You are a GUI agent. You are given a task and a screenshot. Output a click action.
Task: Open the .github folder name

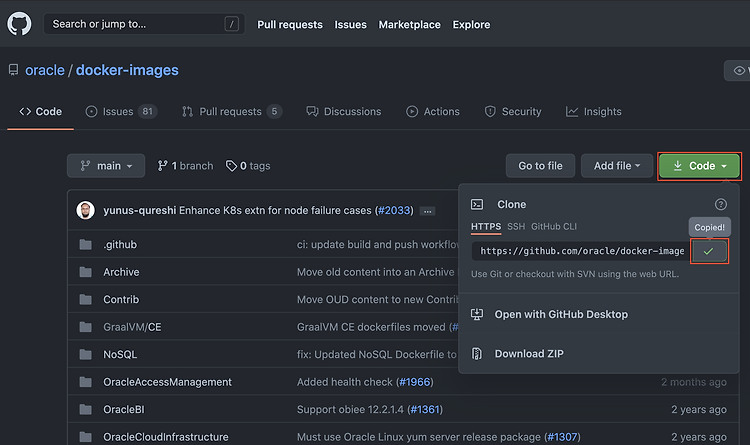point(120,245)
